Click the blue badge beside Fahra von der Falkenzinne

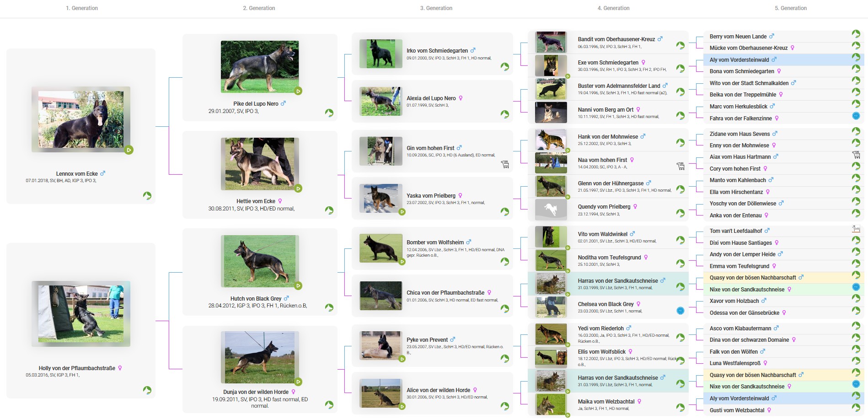click(x=856, y=116)
